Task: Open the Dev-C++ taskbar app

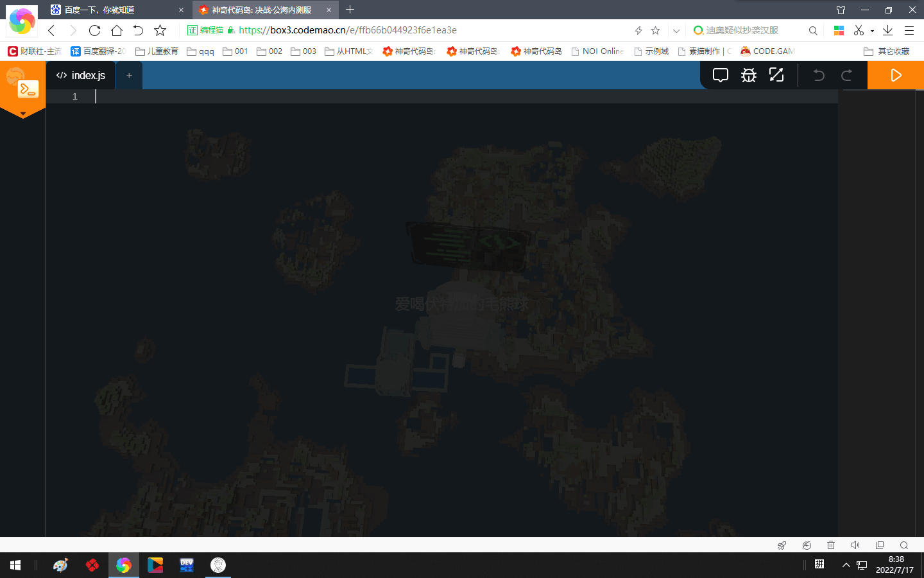Action: pyautogui.click(x=187, y=565)
